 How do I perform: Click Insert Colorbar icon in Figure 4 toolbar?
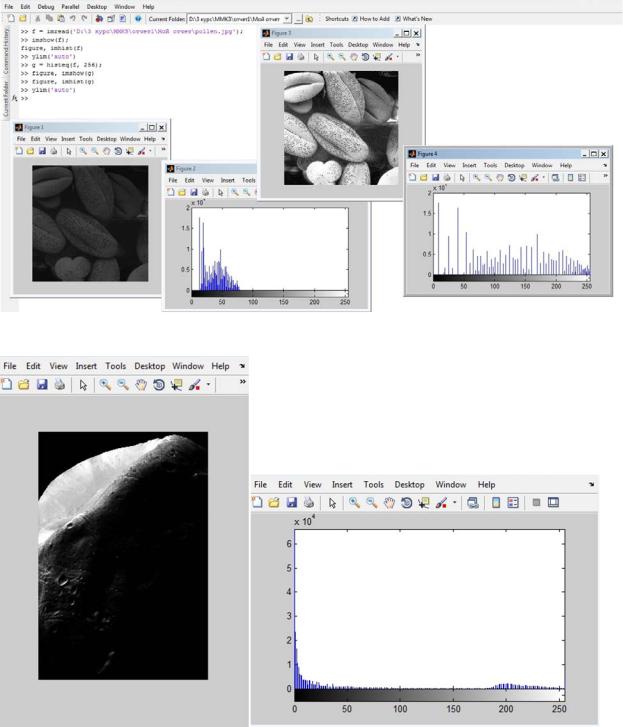[x=570, y=177]
